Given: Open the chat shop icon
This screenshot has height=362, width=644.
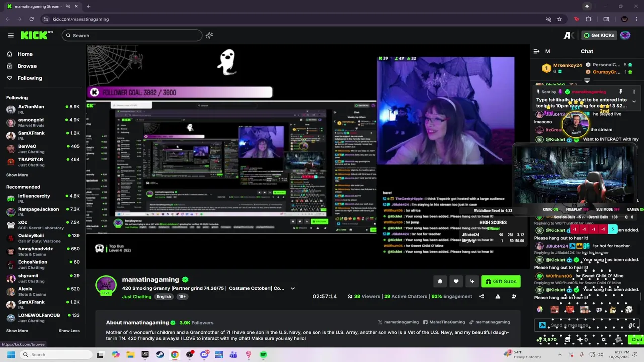Looking at the screenshot, I should (x=568, y=340).
